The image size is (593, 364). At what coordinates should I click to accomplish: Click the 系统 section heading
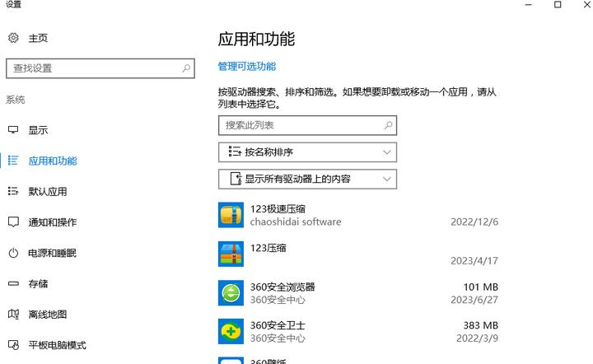pyautogui.click(x=15, y=100)
